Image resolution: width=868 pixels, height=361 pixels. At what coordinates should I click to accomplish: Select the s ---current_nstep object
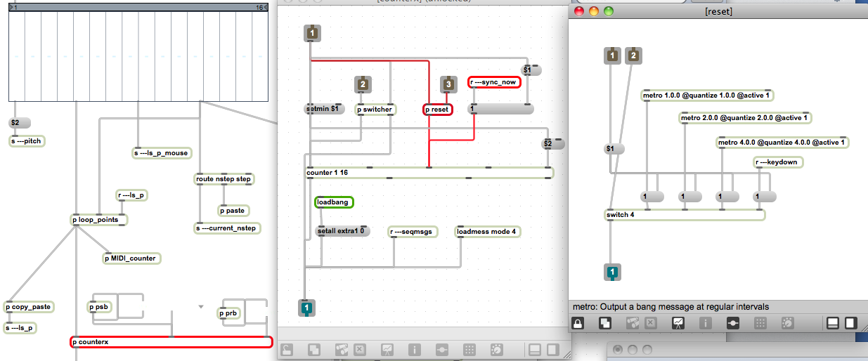click(228, 228)
